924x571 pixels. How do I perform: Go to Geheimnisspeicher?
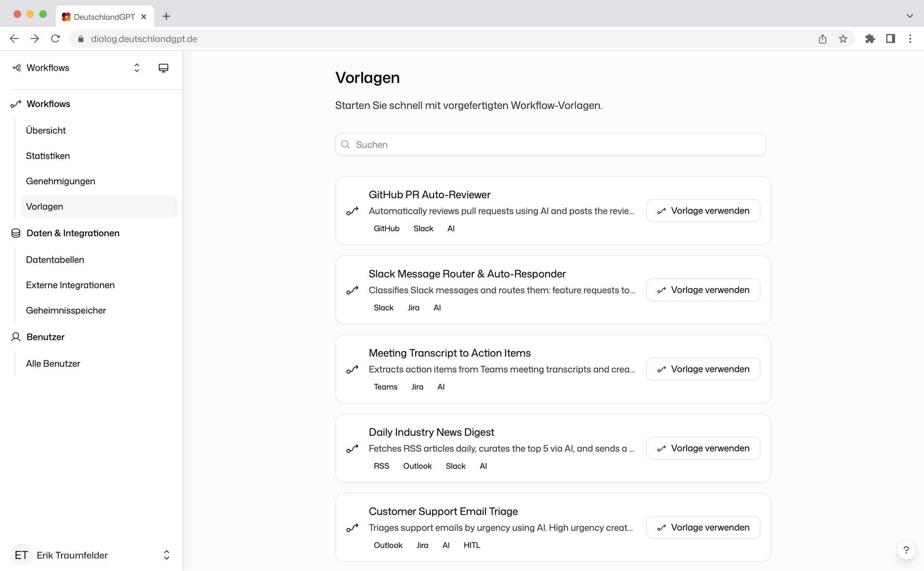pos(99,311)
